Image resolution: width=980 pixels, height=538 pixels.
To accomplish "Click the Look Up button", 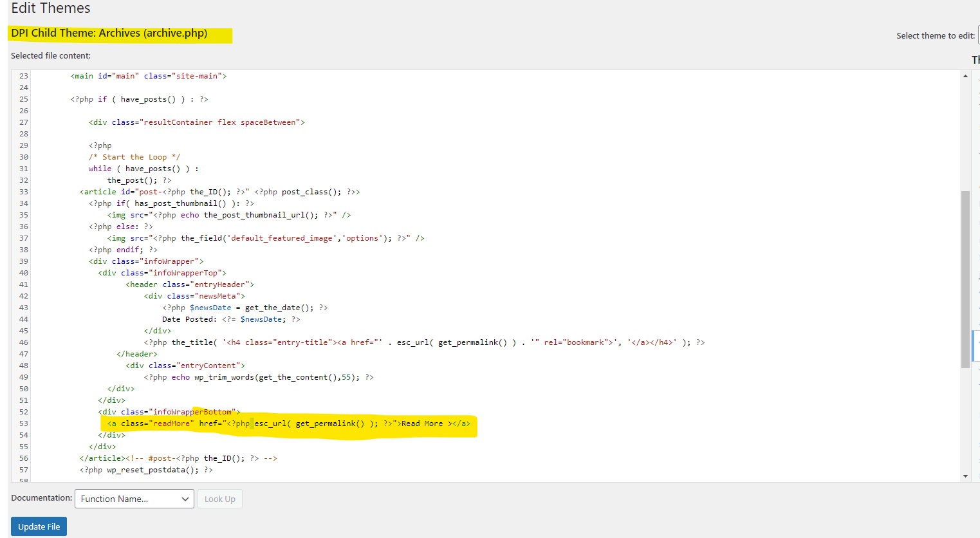I will pyautogui.click(x=220, y=499).
